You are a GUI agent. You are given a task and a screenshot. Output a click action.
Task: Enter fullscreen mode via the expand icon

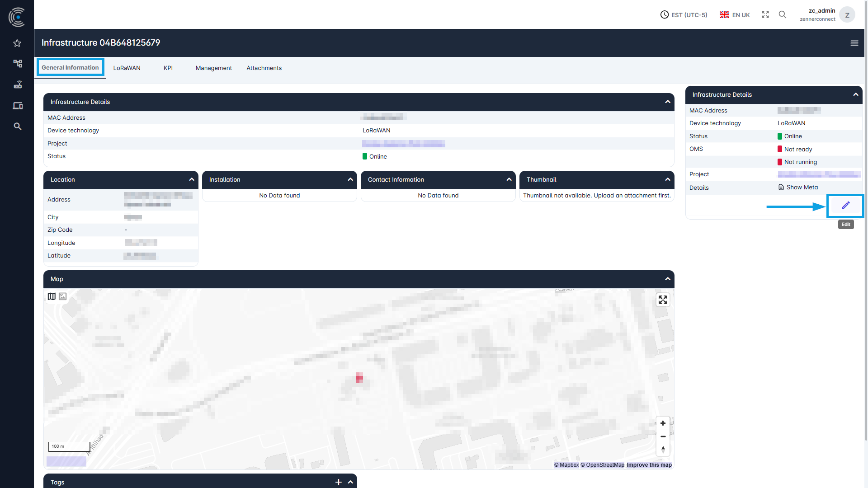click(x=765, y=14)
